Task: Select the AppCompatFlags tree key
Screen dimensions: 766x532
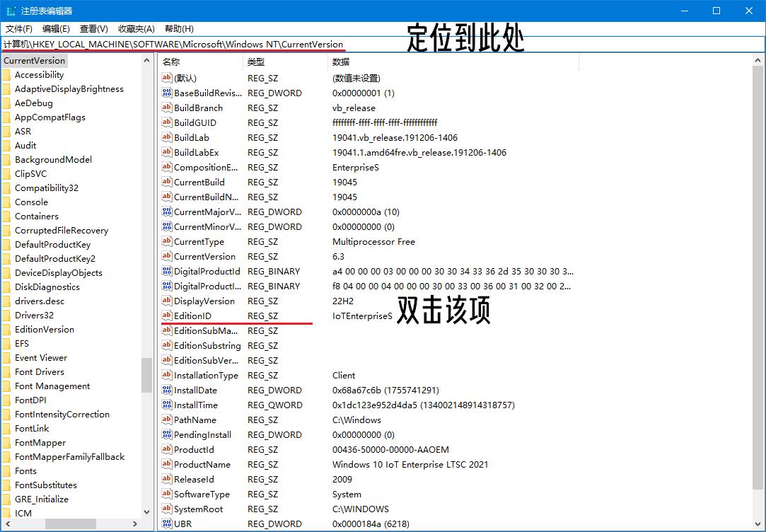Action: 50,117
